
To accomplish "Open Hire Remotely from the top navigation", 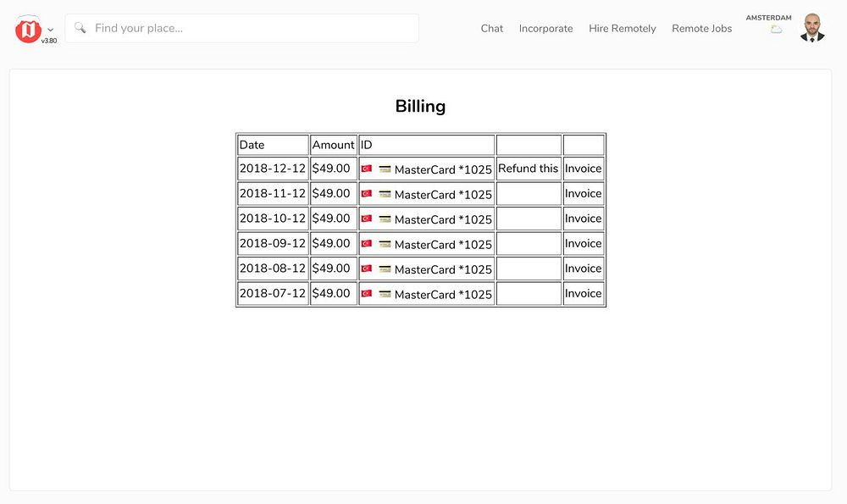I will (x=623, y=29).
